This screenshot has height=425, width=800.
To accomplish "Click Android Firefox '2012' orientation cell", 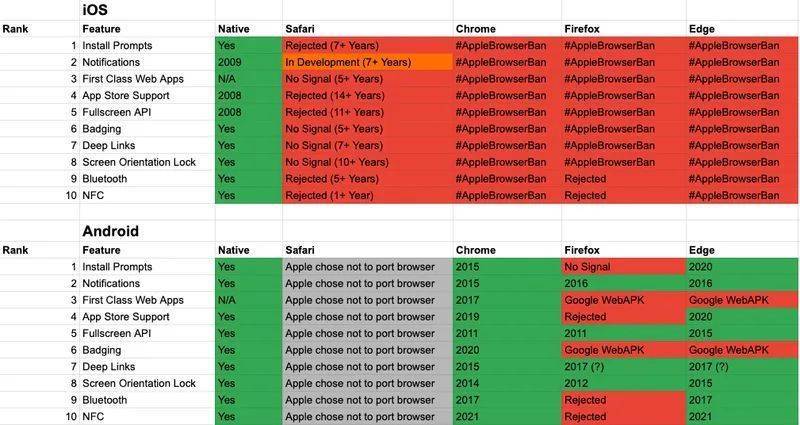I will click(x=623, y=383).
